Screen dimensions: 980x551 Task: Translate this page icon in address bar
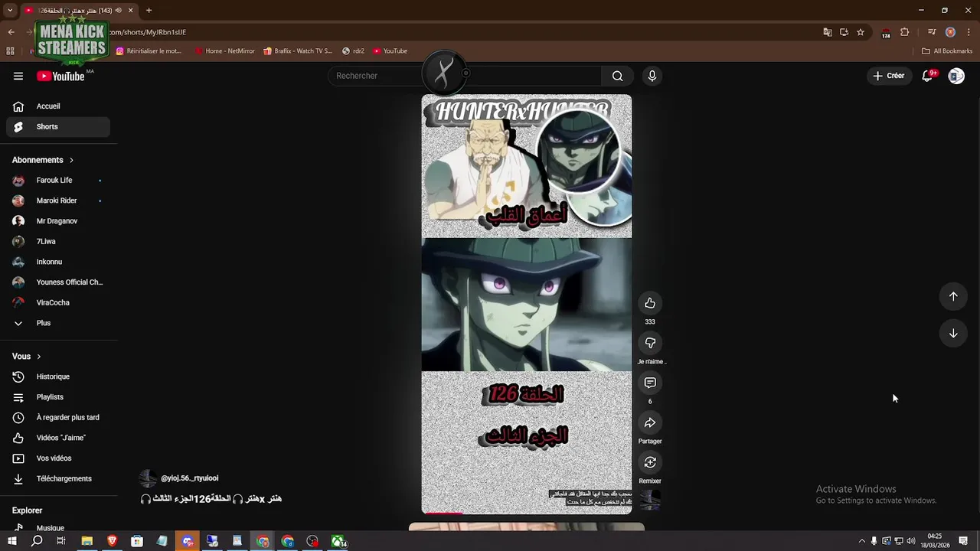(827, 32)
